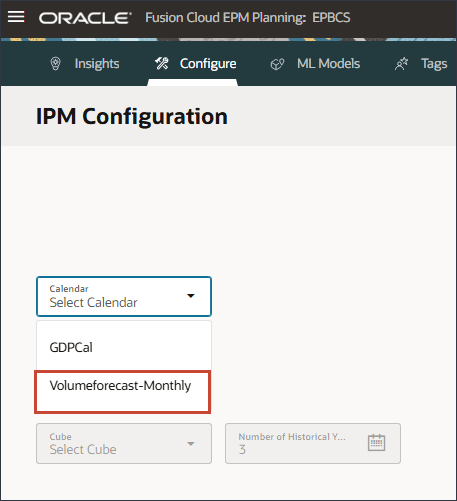
Task: Switch to the Insights tab
Action: coord(84,64)
